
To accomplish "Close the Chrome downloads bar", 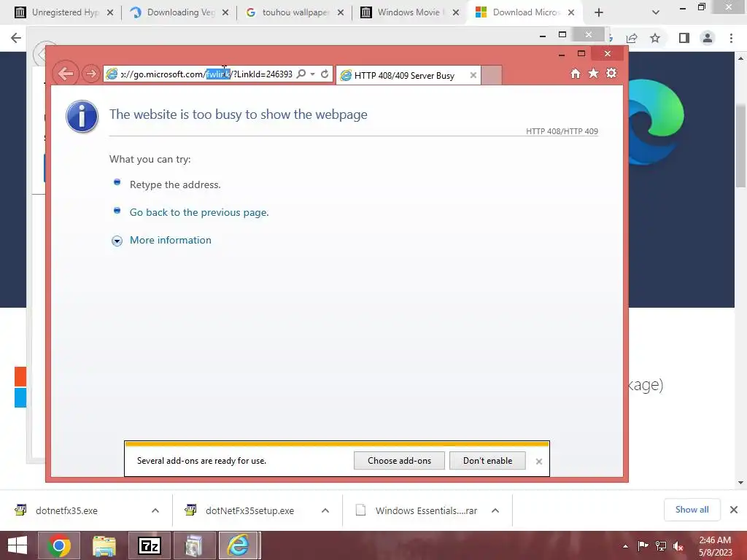I will pyautogui.click(x=734, y=510).
